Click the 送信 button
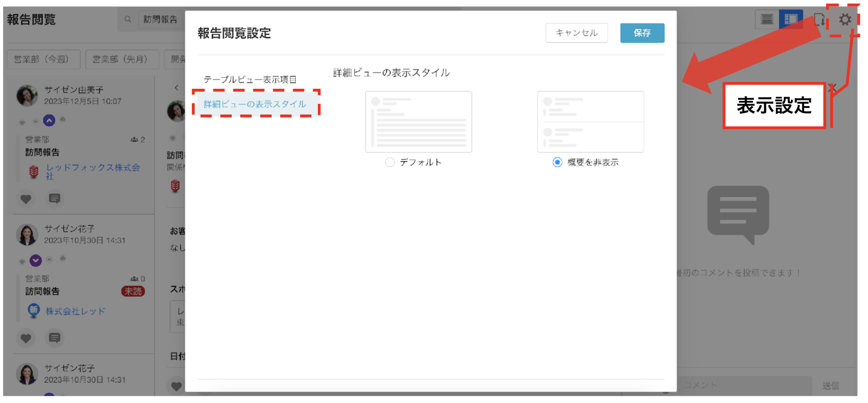This screenshot has width=868, height=403. pyautogui.click(x=831, y=386)
